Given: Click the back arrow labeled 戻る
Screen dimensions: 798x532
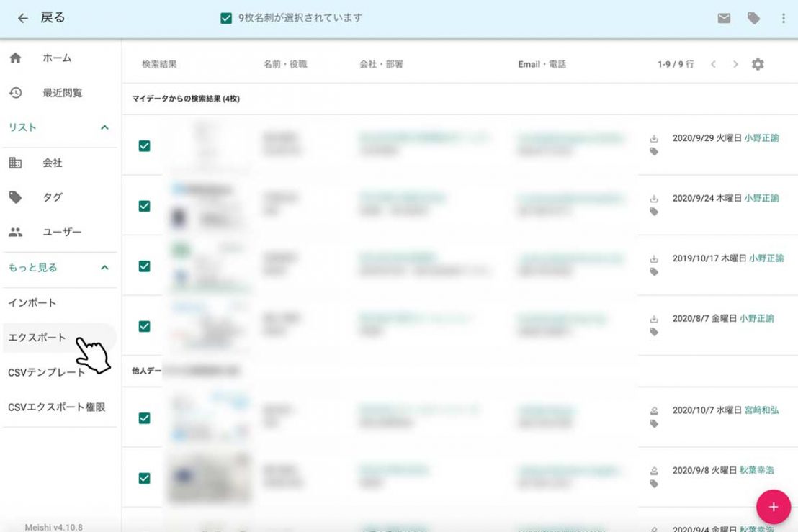Looking at the screenshot, I should (x=41, y=18).
